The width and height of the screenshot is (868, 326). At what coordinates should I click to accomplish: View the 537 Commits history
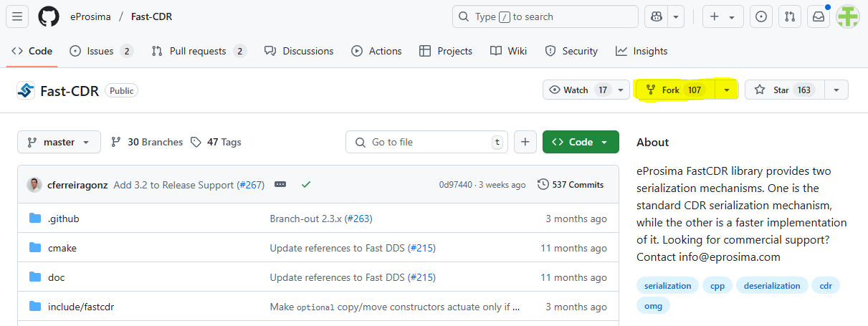pyautogui.click(x=571, y=185)
